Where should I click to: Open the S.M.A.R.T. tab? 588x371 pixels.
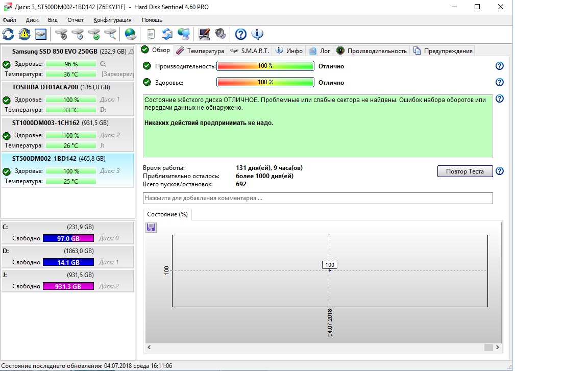pos(250,51)
